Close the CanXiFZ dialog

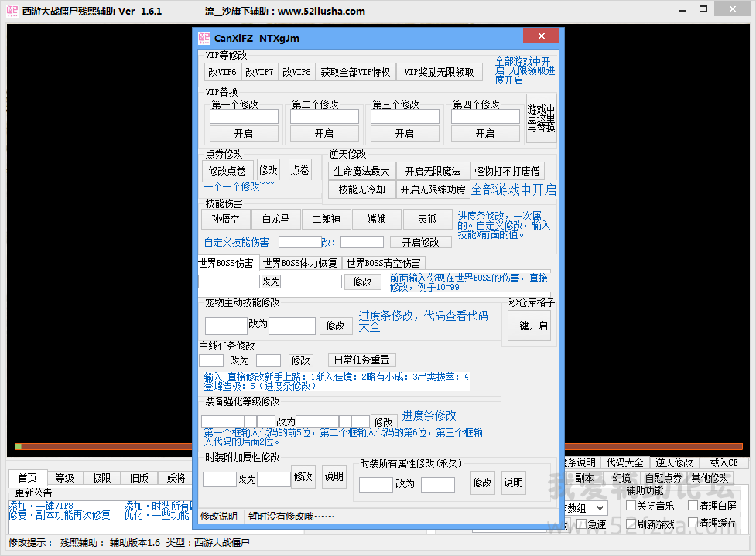point(542,36)
